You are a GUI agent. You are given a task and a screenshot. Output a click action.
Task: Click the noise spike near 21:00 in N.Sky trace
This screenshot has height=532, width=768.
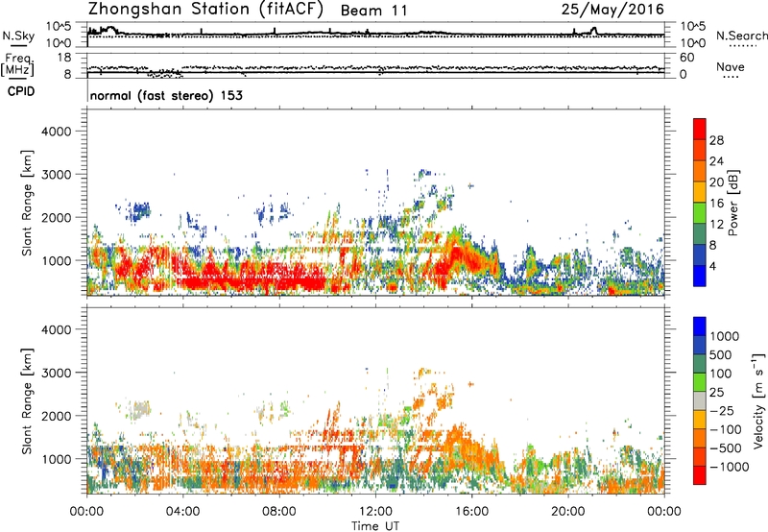tap(594, 31)
